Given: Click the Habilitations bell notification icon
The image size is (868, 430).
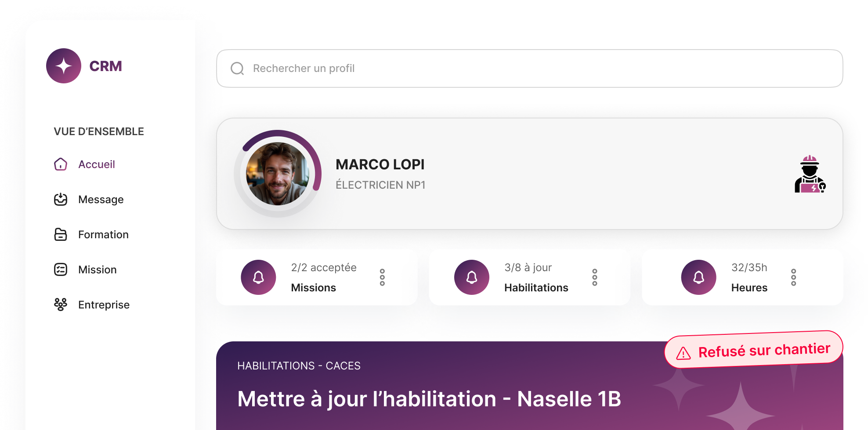Looking at the screenshot, I should click(x=472, y=277).
